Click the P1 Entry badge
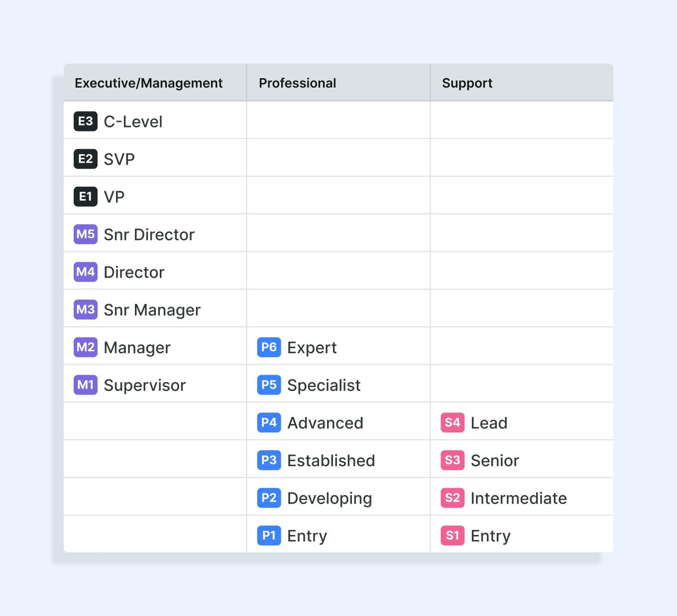The width and height of the screenshot is (677, 616). coord(269,536)
